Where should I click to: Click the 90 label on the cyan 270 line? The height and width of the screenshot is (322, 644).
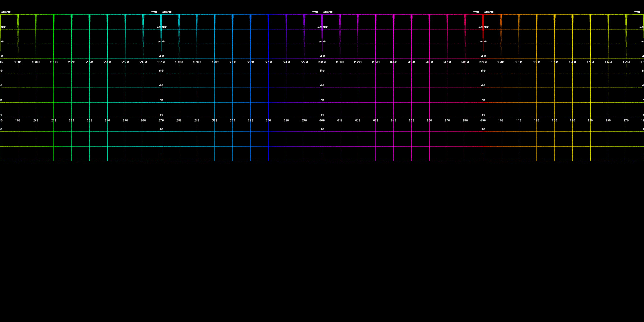pyautogui.click(x=161, y=129)
